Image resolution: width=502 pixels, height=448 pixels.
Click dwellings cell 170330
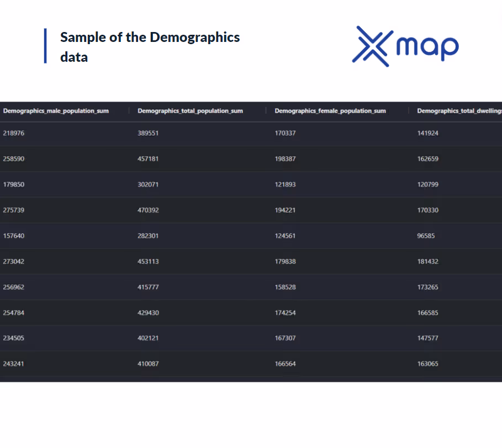point(428,210)
